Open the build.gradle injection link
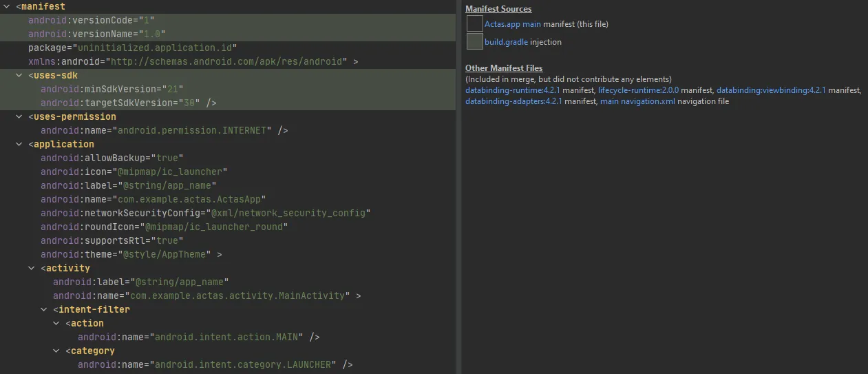Screen dimensions: 868x374 tap(506, 42)
